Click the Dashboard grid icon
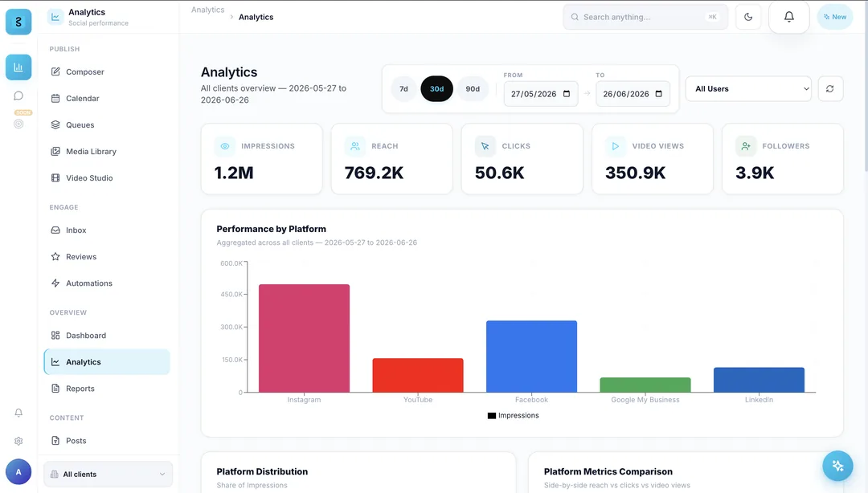868x493 pixels. pyautogui.click(x=55, y=336)
